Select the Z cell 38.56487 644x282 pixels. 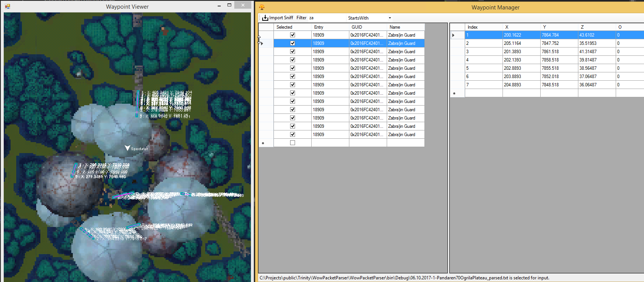tap(597, 68)
